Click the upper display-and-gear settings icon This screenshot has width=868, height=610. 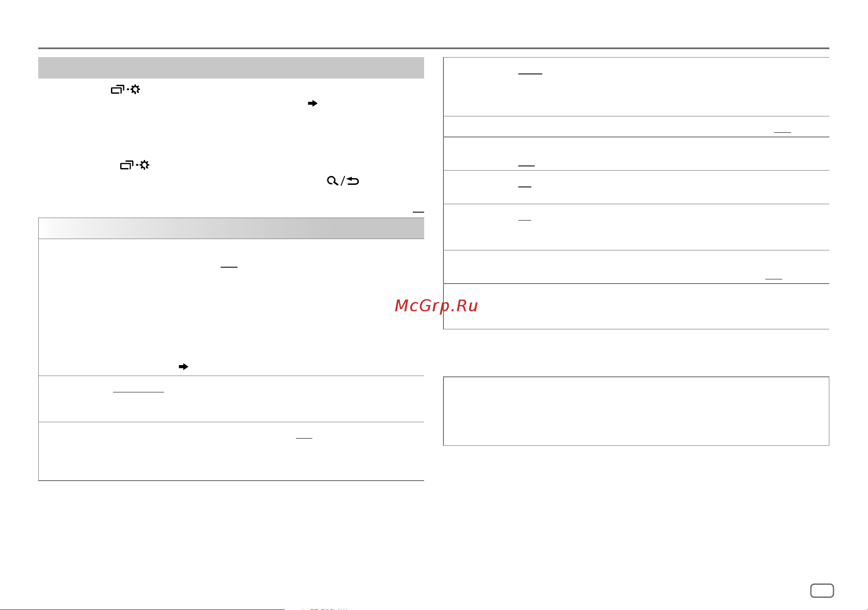[x=125, y=89]
